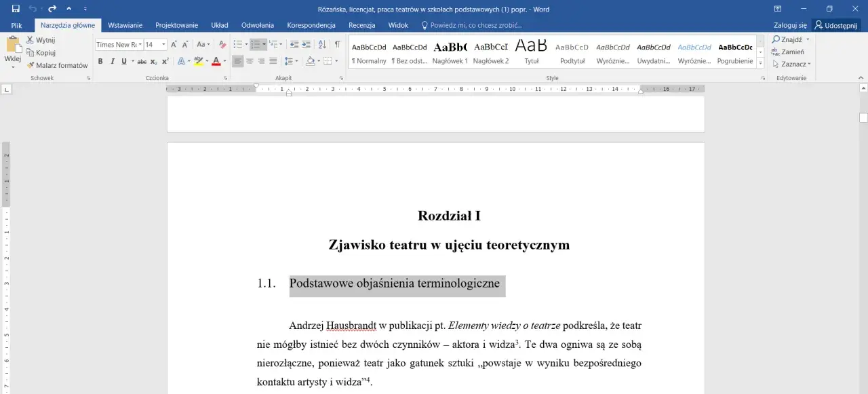Image resolution: width=868 pixels, height=394 pixels.
Task: Open the font size dropdown showing 14
Action: click(163, 45)
